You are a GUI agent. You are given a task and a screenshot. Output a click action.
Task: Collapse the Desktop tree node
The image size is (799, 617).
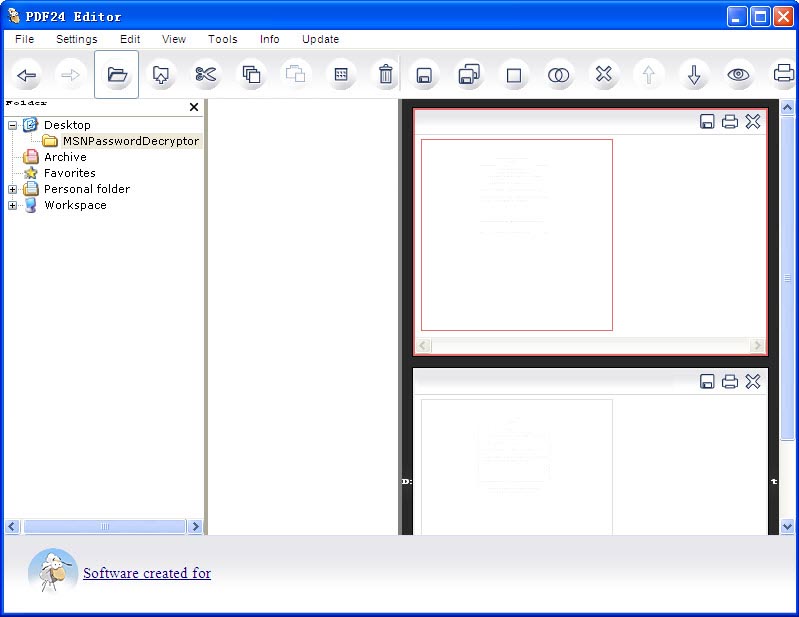pos(12,125)
